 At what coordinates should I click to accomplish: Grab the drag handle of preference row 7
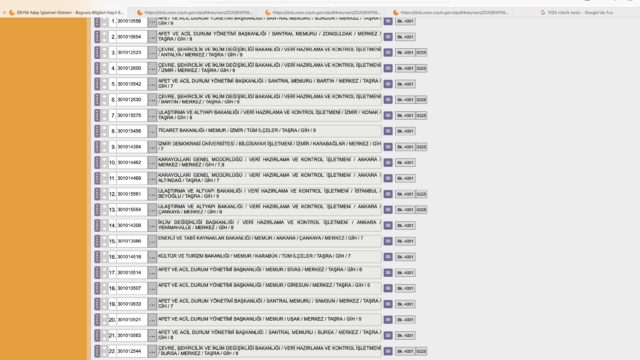pos(97,116)
